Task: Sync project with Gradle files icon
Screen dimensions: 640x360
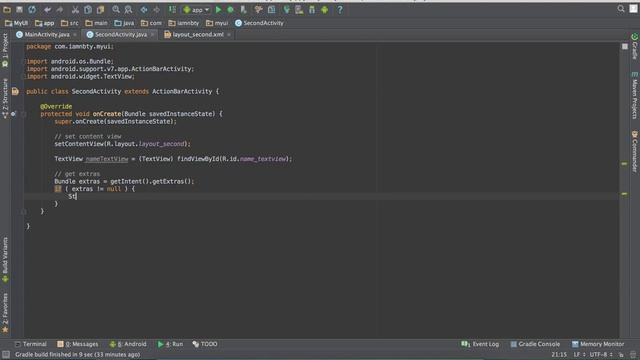Action: [x=287, y=9]
